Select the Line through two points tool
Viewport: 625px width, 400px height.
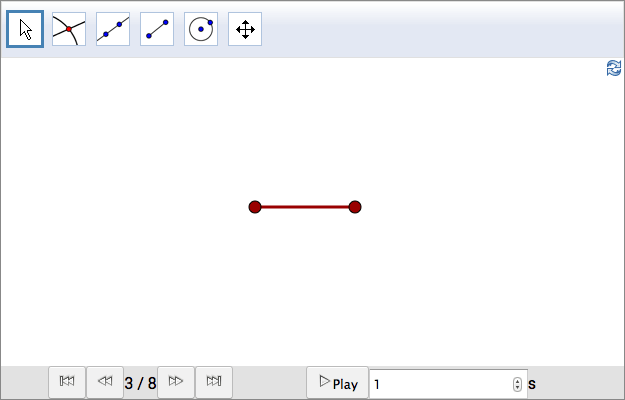(113, 29)
